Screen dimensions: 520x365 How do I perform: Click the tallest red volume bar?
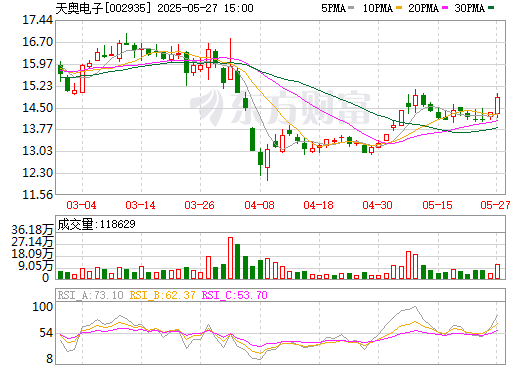click(x=230, y=258)
